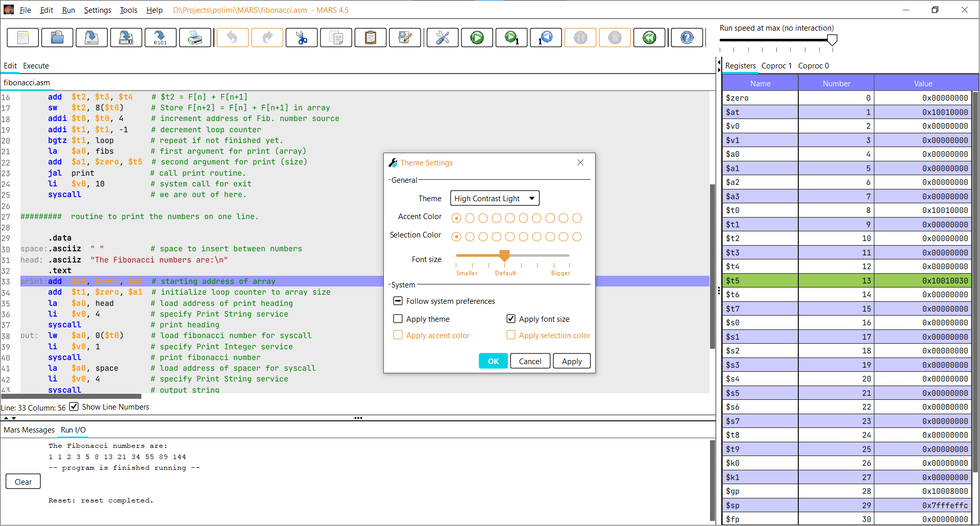The width and height of the screenshot is (980, 526).
Task: Click the Redo arrow icon
Action: coord(267,37)
